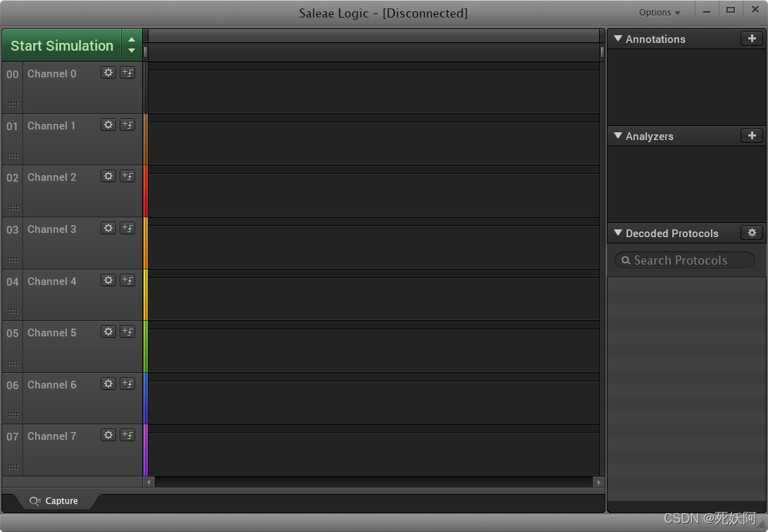Switch to the Capture tab
The height and width of the screenshot is (532, 768).
[54, 501]
